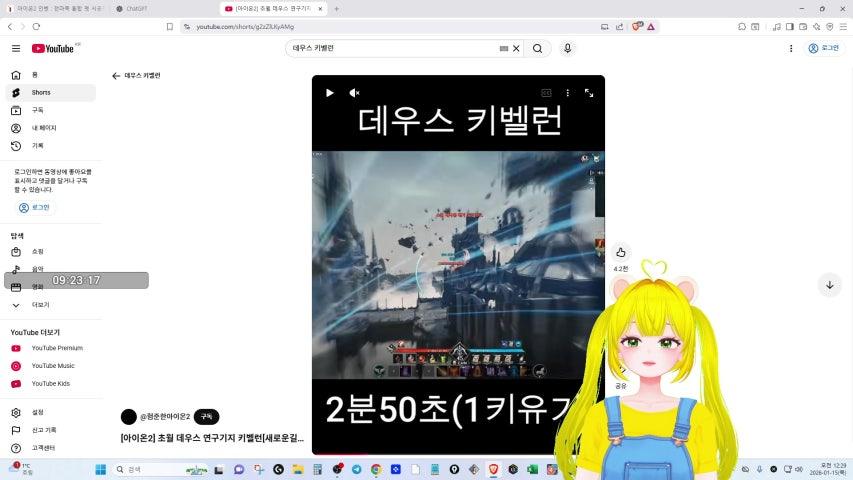Viewport: 853px width, 480px height.
Task: Click the top-right 로그인 sign-in button
Action: 824,48
